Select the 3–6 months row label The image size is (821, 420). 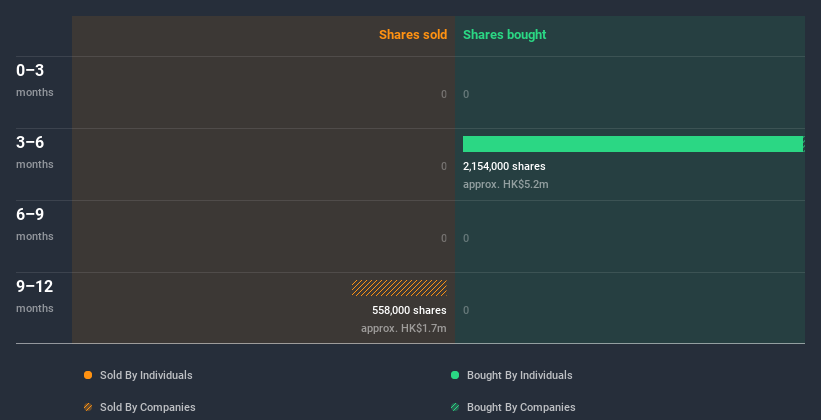(35, 152)
